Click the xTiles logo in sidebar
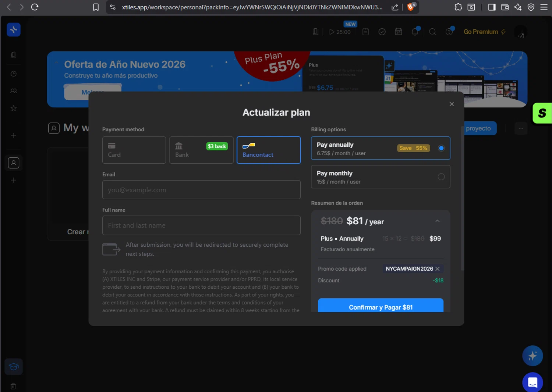Screen dimensions: 552x392 [x=14, y=30]
